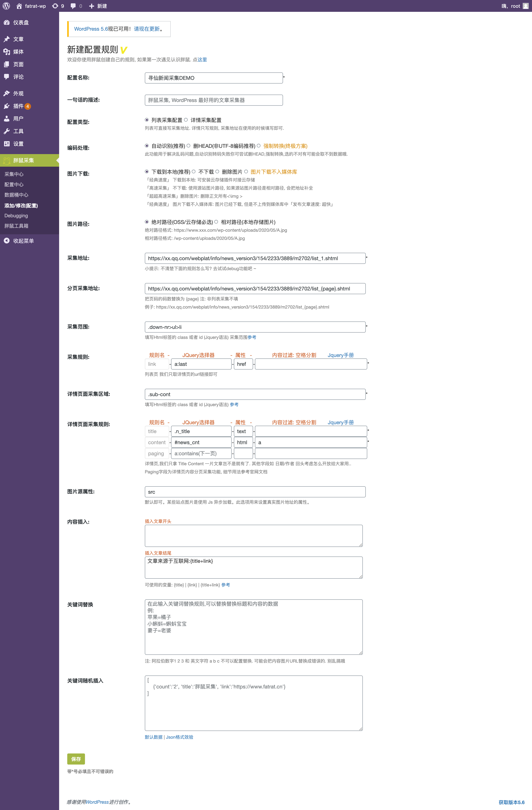Click the 配置名称 input field
532x810 pixels.
point(214,78)
